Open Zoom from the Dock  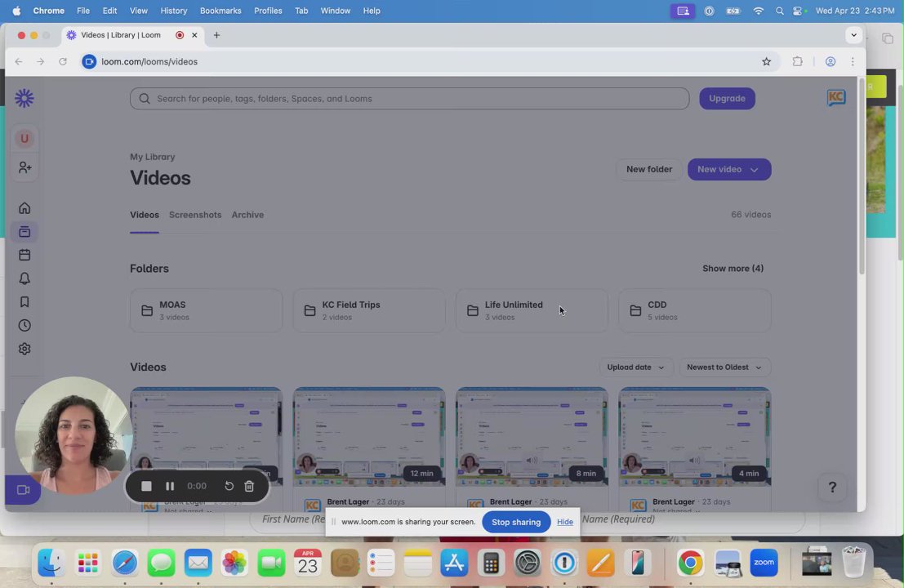(764, 563)
